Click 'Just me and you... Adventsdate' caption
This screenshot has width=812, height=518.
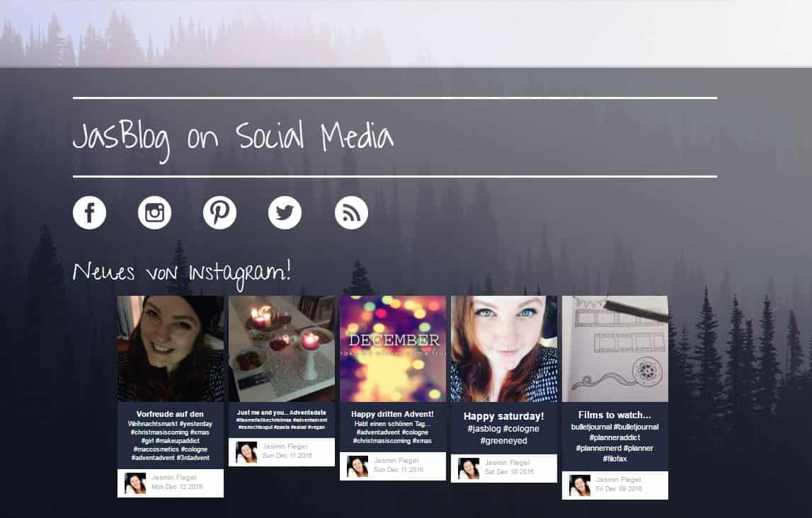click(x=282, y=420)
